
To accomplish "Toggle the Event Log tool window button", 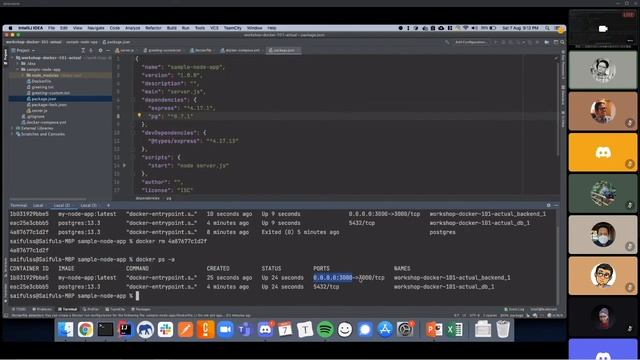I will (514, 309).
